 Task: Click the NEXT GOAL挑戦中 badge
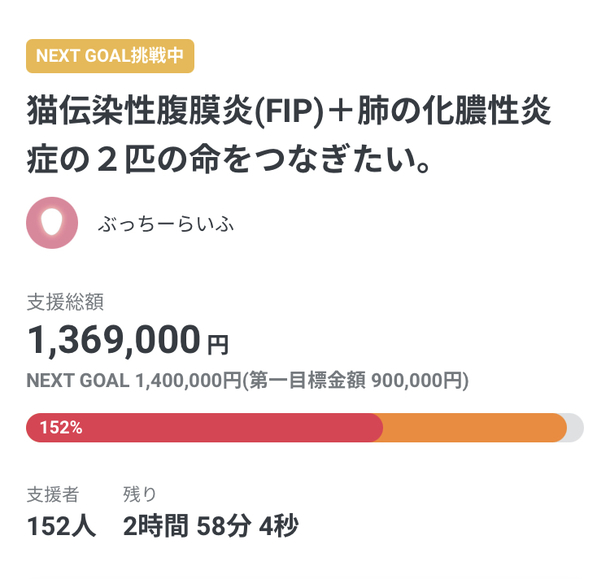click(x=109, y=56)
